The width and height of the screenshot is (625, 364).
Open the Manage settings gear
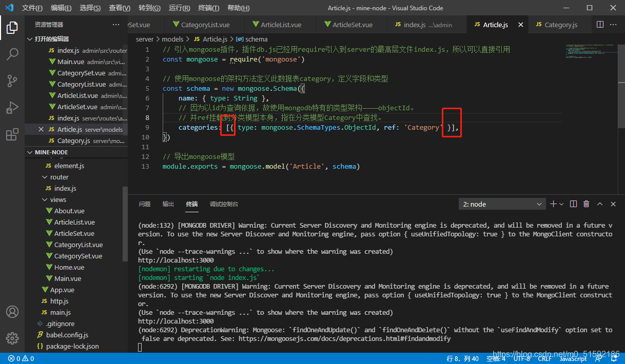[12, 338]
